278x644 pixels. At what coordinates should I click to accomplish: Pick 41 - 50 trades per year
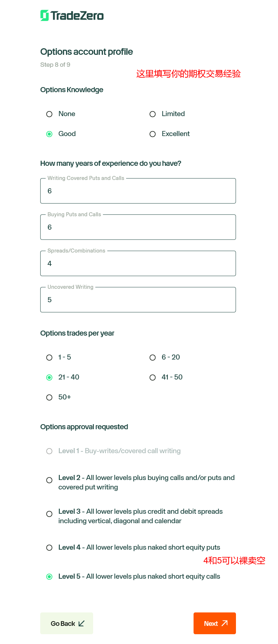click(153, 377)
